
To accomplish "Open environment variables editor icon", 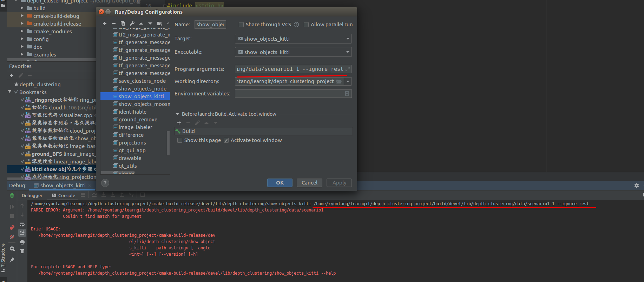I will [x=347, y=94].
